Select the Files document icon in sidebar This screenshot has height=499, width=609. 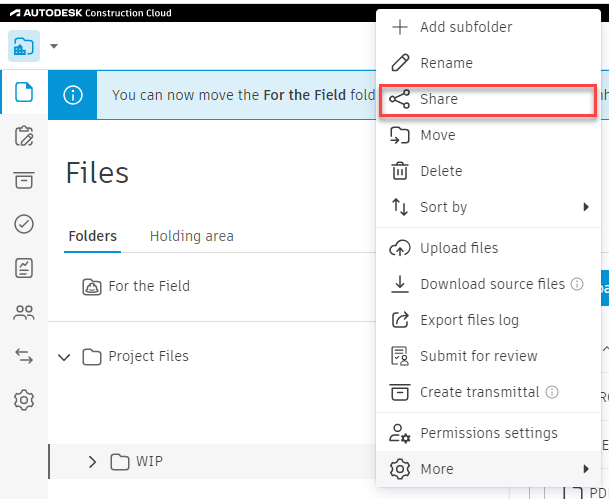pyautogui.click(x=24, y=92)
